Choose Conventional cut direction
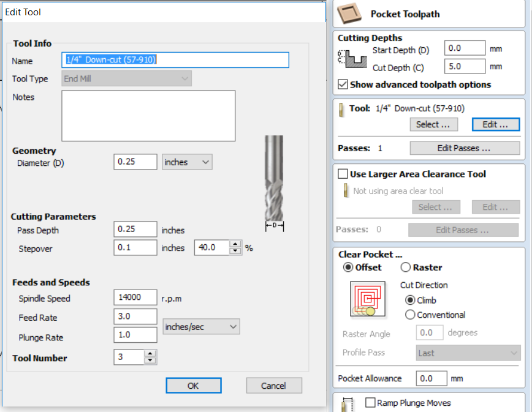The width and height of the screenshot is (532, 412). pos(410,315)
